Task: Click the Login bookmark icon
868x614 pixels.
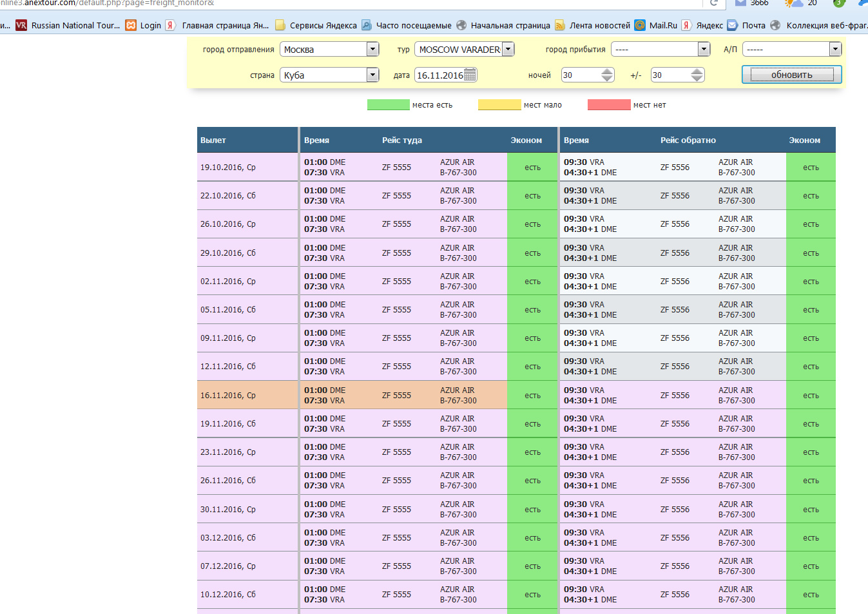Action: point(131,25)
